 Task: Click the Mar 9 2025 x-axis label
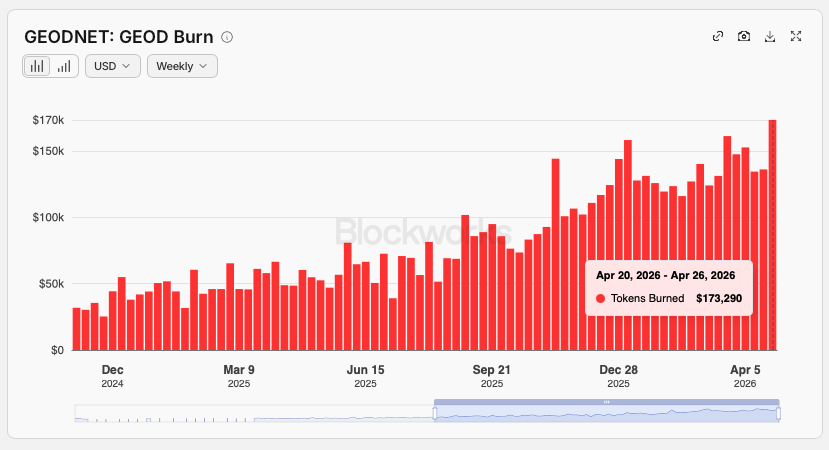(x=239, y=376)
